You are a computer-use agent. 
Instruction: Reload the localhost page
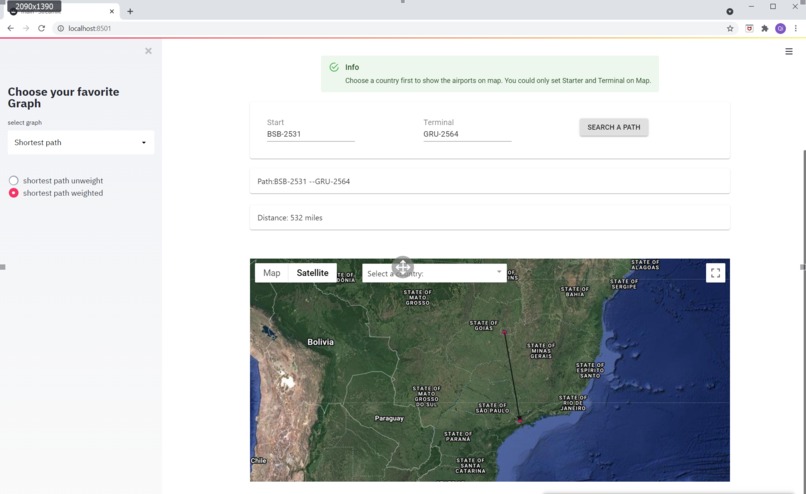click(x=41, y=28)
